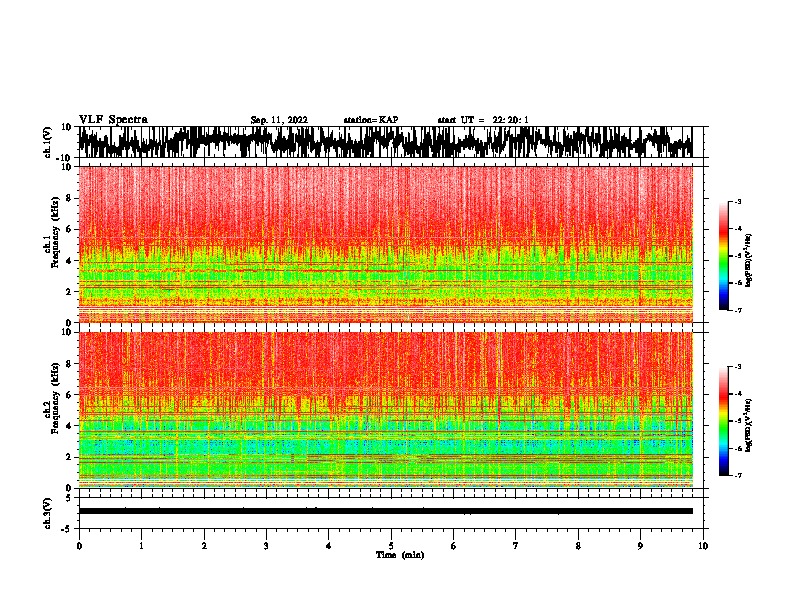Click the "-7" label on ch.2 color scale
Screen dimensions: 792x612
coord(738,475)
